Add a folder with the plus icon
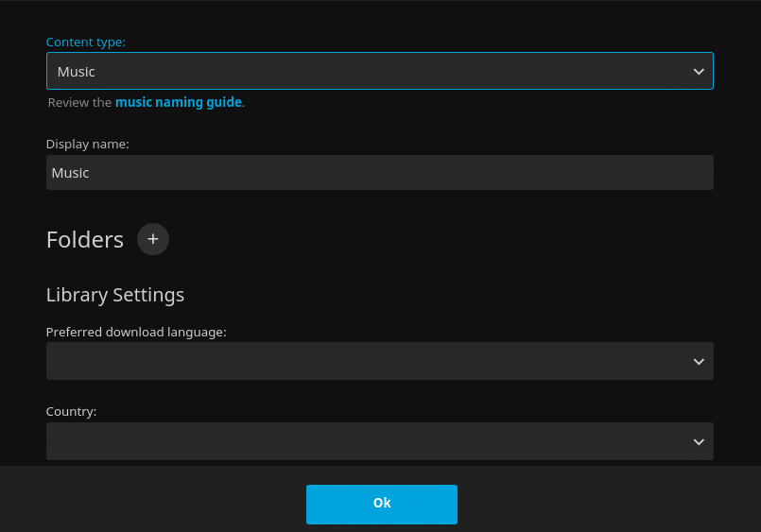 (153, 239)
